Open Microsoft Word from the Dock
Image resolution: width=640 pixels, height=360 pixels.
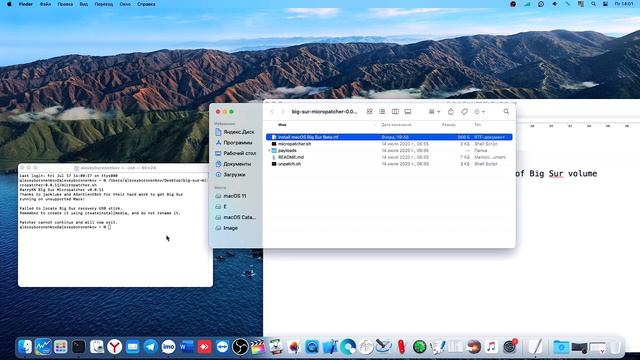point(187,347)
